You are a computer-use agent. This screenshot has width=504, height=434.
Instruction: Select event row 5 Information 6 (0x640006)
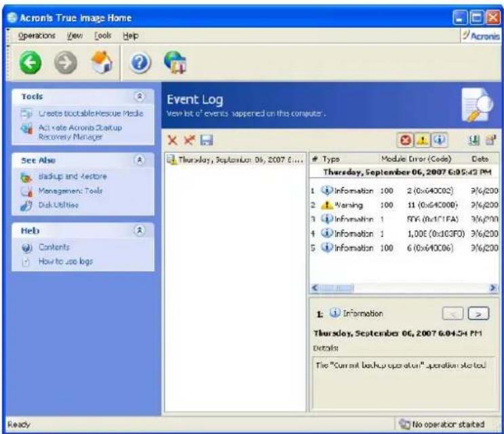[404, 248]
